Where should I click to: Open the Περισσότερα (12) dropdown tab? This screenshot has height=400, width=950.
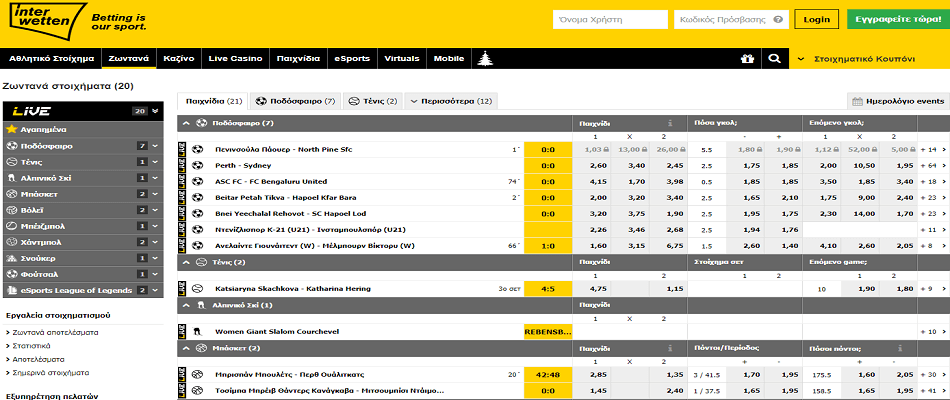coord(451,101)
